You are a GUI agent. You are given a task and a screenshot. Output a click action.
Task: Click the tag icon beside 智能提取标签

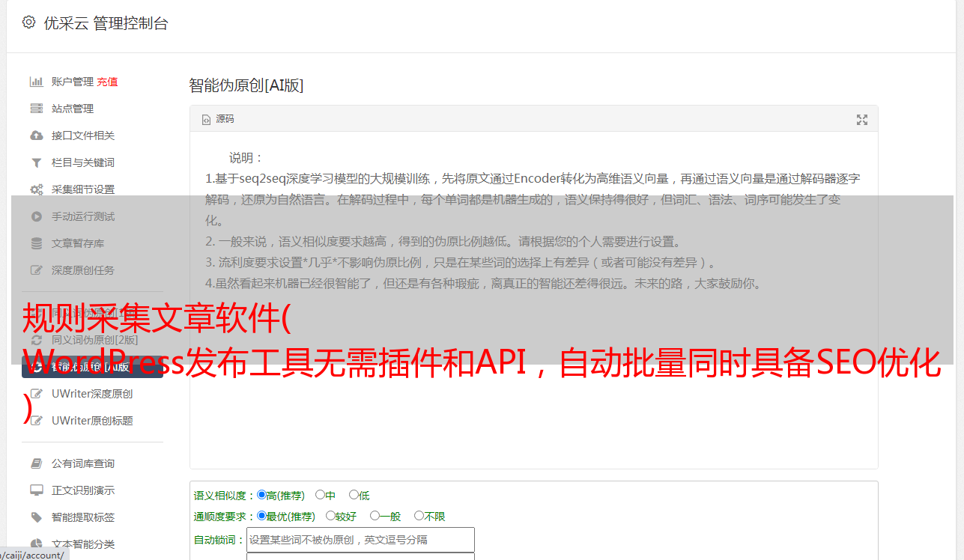click(36, 517)
